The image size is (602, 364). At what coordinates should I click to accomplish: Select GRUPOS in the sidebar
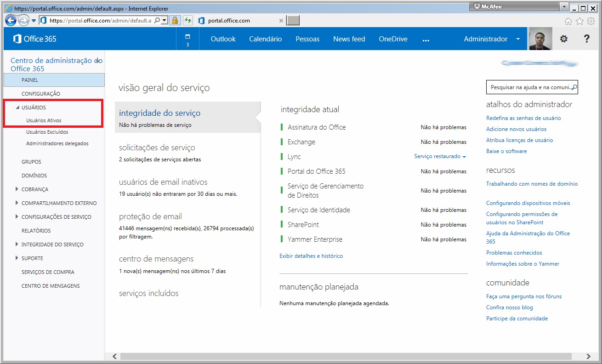(31, 162)
